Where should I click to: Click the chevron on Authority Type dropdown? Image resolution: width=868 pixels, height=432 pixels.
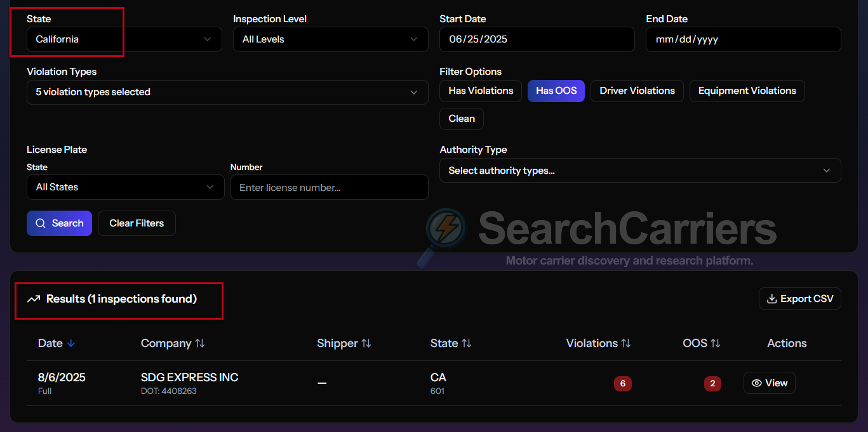[827, 171]
